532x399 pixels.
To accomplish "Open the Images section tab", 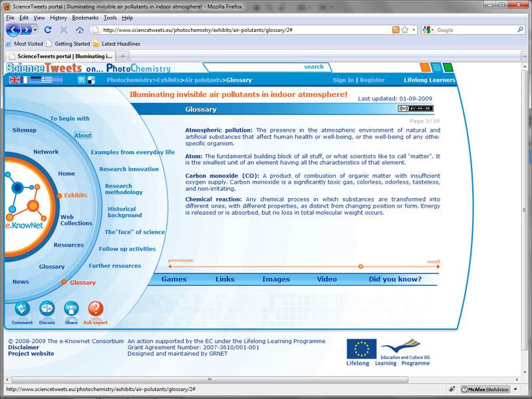I will click(x=276, y=279).
